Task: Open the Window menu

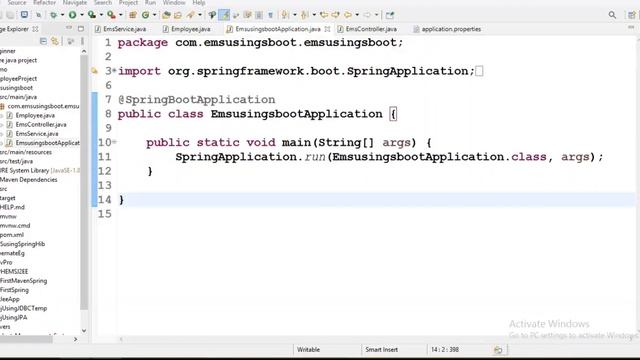Action: click(x=174, y=2)
